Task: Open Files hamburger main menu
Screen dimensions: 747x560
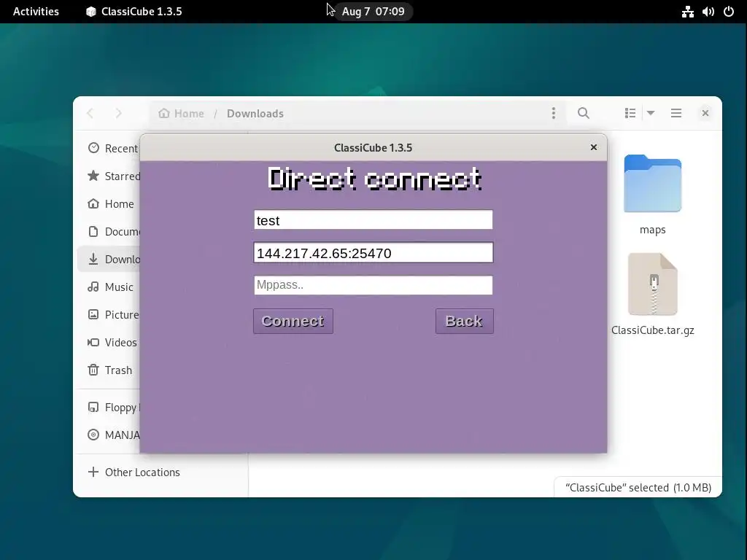Action: (x=676, y=113)
